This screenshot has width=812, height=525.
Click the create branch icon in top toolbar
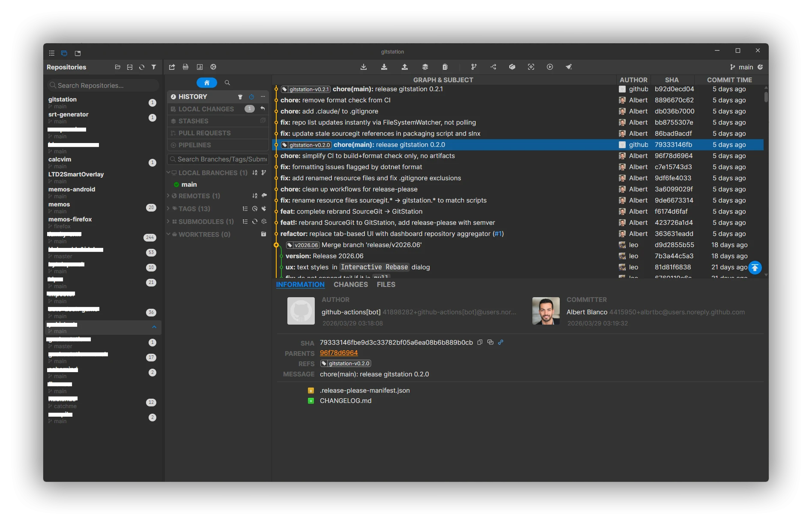[474, 67]
